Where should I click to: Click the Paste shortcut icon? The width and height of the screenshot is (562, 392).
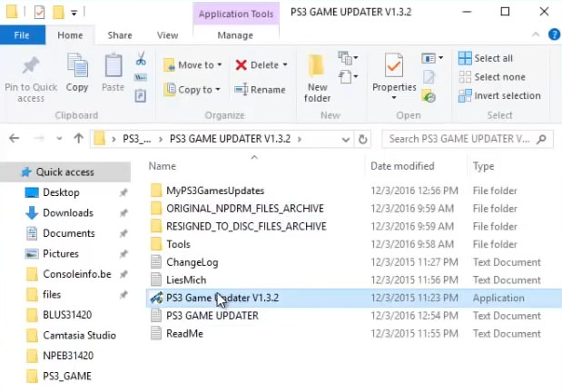click(141, 95)
